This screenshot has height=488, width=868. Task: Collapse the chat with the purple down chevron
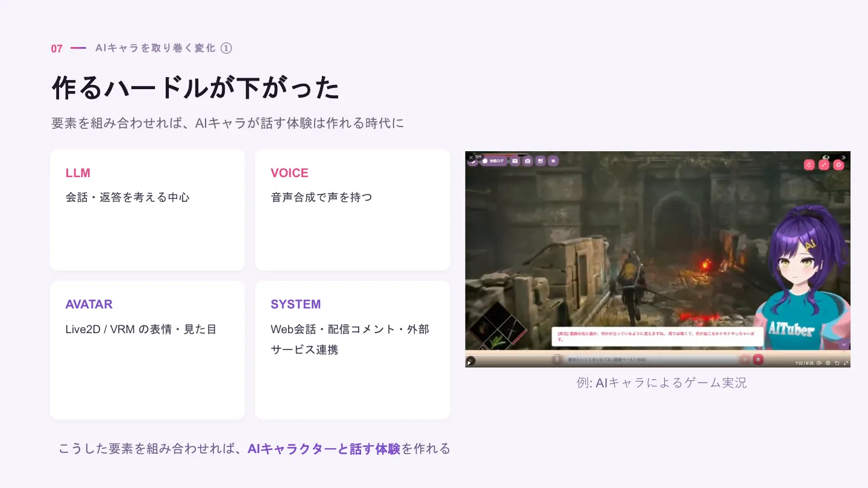(844, 345)
